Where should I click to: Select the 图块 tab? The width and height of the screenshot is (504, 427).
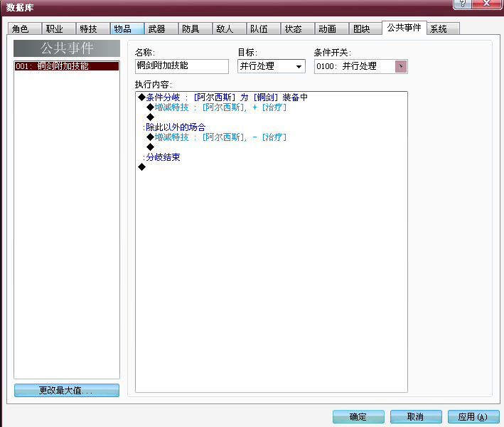tap(365, 28)
